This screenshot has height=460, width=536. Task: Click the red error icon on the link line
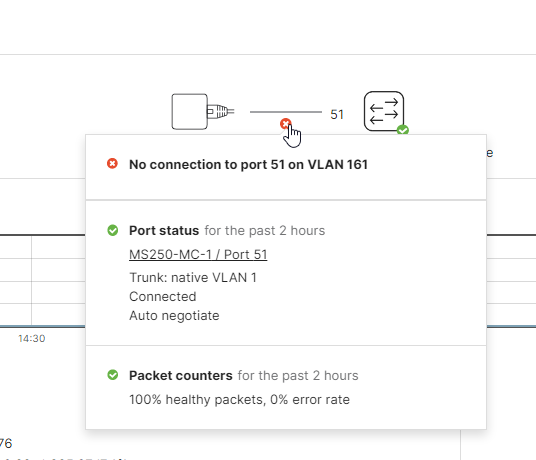[x=285, y=123]
